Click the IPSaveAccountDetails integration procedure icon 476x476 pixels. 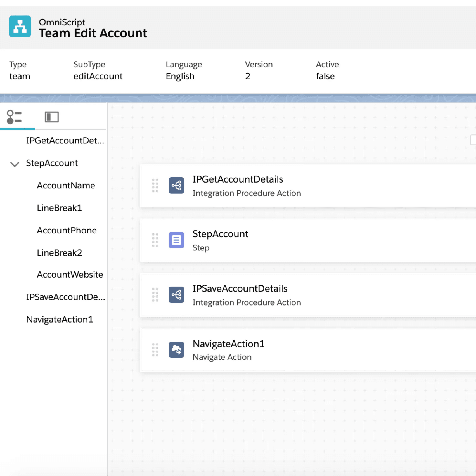pyautogui.click(x=176, y=295)
